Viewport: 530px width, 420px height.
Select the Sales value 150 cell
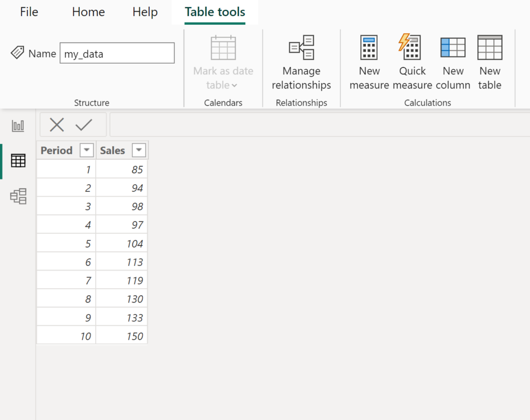pos(122,335)
